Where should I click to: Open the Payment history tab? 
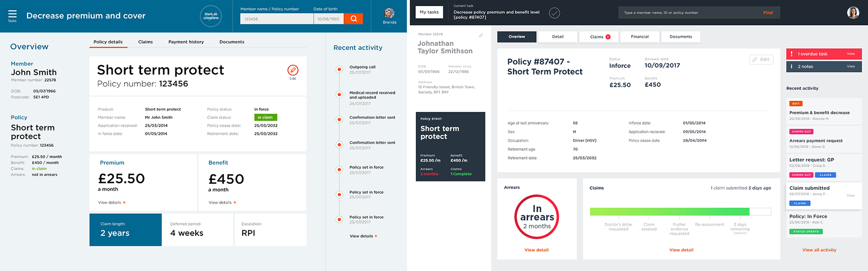pos(186,42)
